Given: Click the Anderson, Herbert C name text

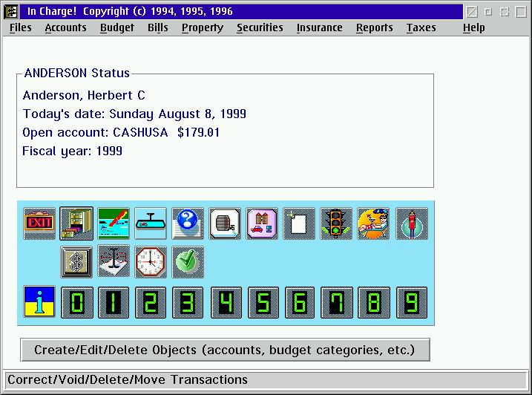Looking at the screenshot, I should 84,95.
